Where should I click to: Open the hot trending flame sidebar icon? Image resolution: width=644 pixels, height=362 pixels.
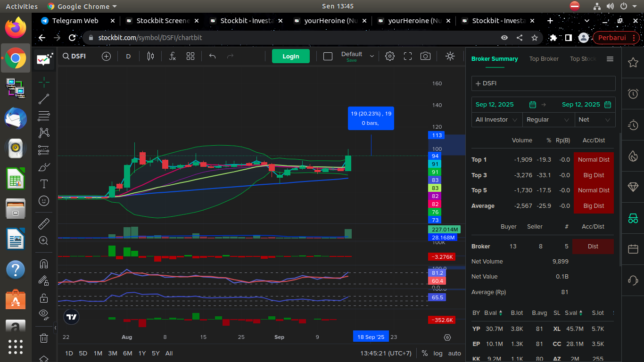633,156
